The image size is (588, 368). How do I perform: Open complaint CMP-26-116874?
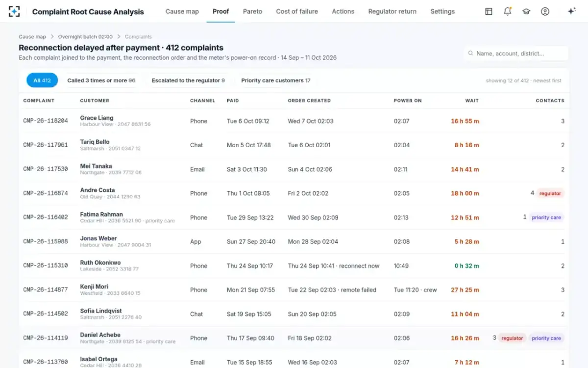pyautogui.click(x=46, y=193)
